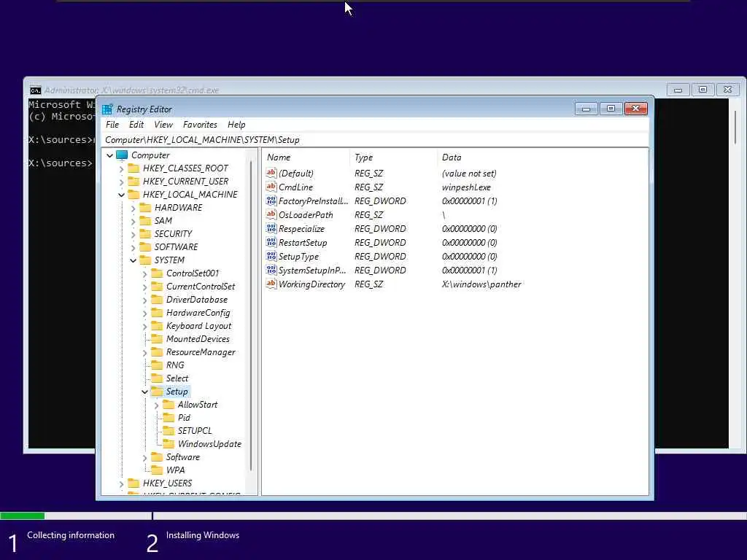Click the FactoryPreInstall DWORD value icon
This screenshot has width=747, height=560.
coord(271,201)
